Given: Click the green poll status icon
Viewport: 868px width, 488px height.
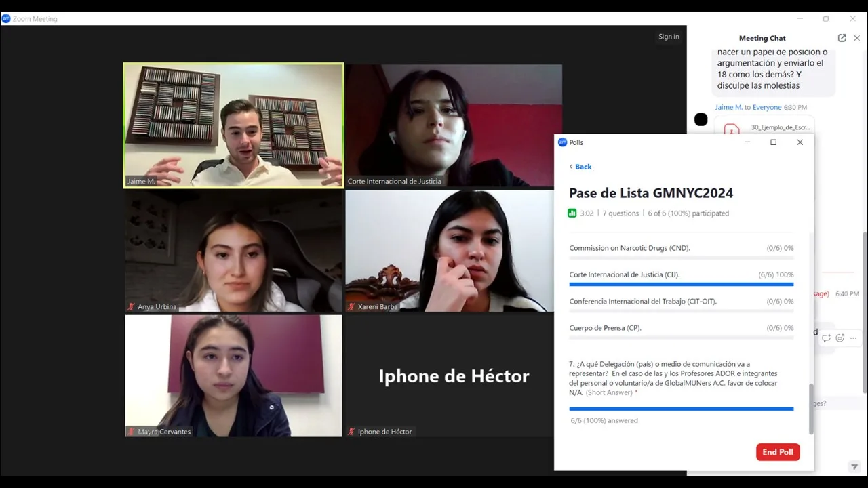Looking at the screenshot, I should [x=572, y=213].
